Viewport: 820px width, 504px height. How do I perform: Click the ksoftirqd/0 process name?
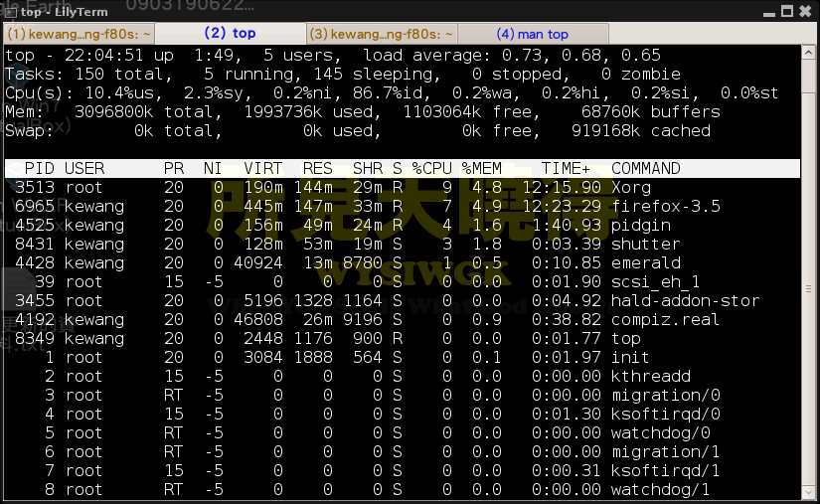(666, 415)
